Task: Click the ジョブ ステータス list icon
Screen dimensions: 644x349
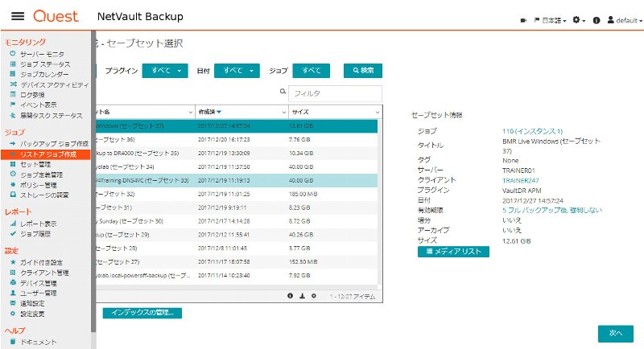Action: coord(13,64)
